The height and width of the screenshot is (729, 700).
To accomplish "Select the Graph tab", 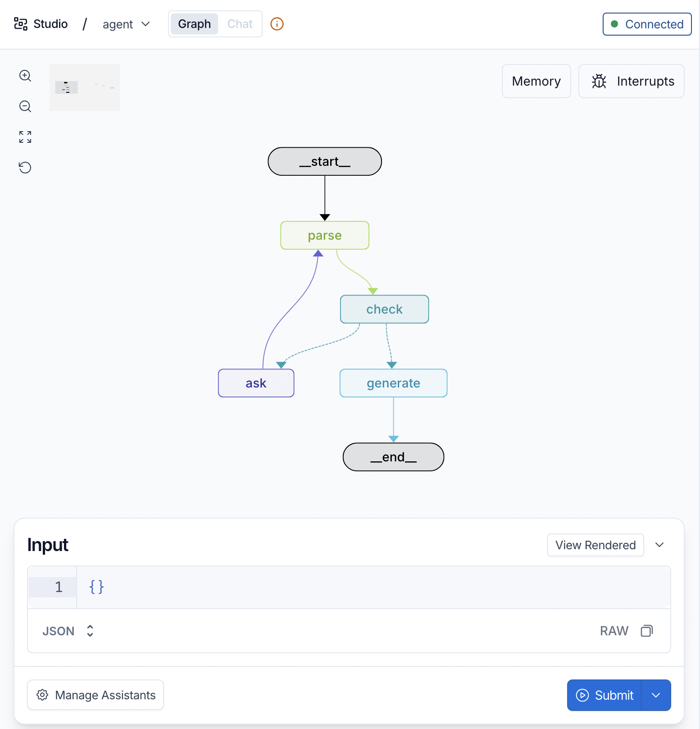I will click(194, 24).
